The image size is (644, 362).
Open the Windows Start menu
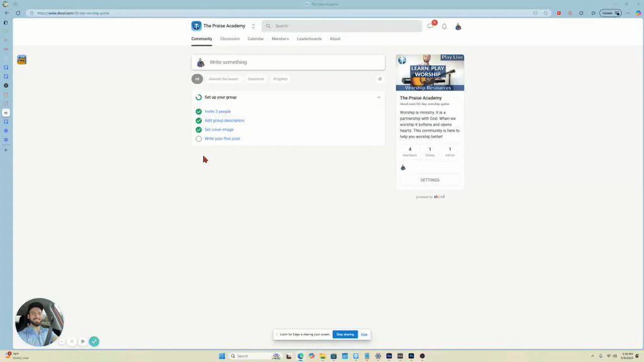222,356
